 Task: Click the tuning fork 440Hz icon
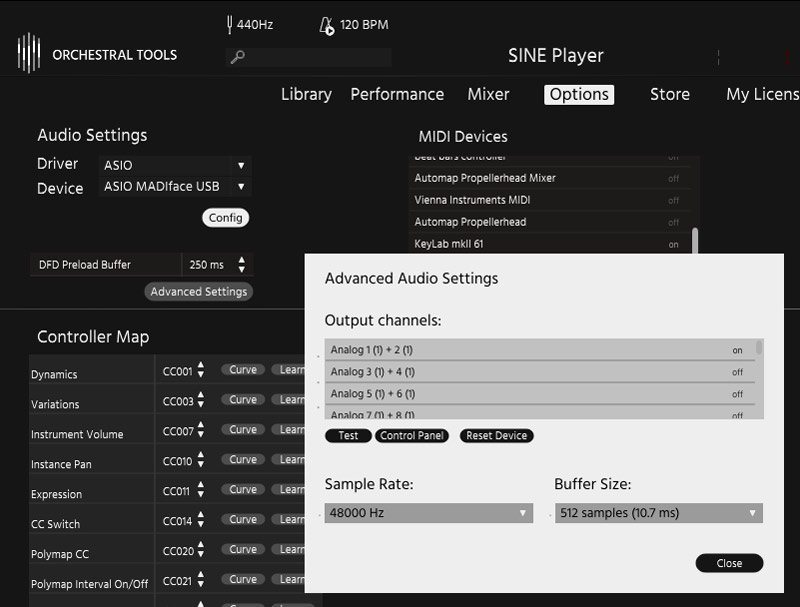click(230, 25)
